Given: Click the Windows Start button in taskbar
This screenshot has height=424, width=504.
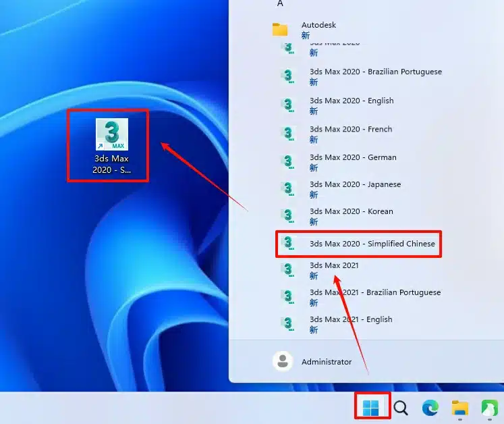Looking at the screenshot, I should (371, 407).
